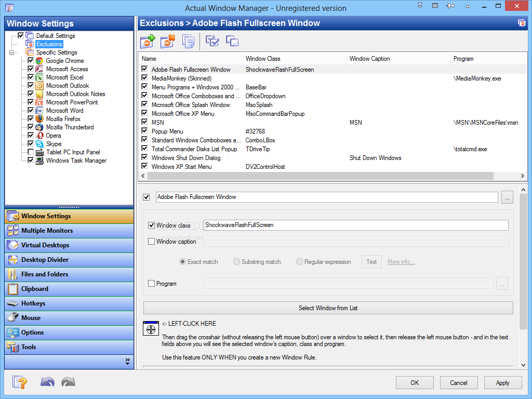Click the crosshair window finder icon
The image size is (532, 399).
tap(151, 328)
